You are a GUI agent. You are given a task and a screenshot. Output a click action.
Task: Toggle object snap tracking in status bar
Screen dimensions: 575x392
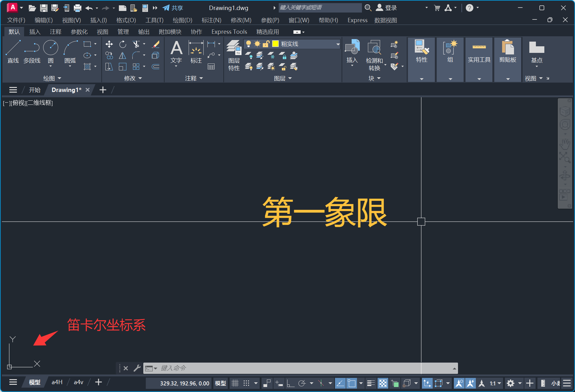click(x=340, y=383)
